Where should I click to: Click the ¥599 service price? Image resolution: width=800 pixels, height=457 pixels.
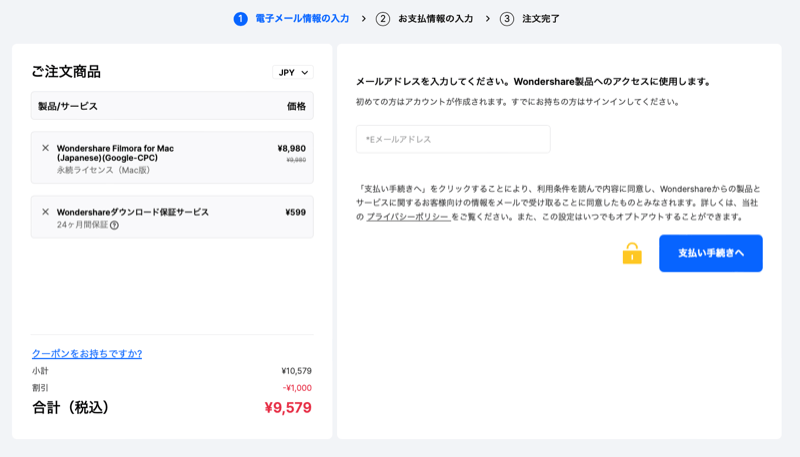(x=295, y=212)
